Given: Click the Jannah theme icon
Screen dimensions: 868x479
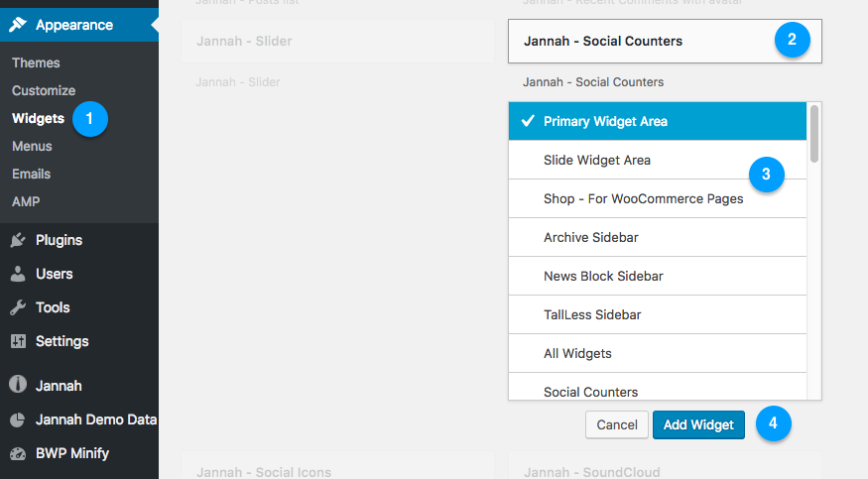Looking at the screenshot, I should (18, 384).
